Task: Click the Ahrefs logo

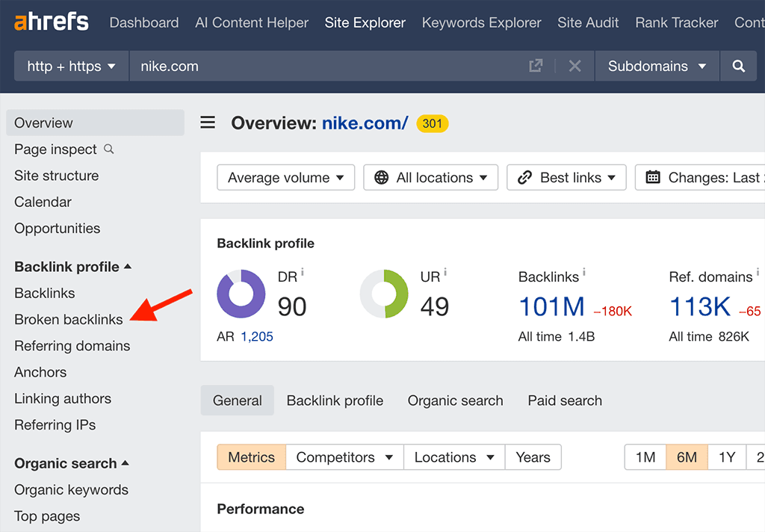Action: coord(52,22)
